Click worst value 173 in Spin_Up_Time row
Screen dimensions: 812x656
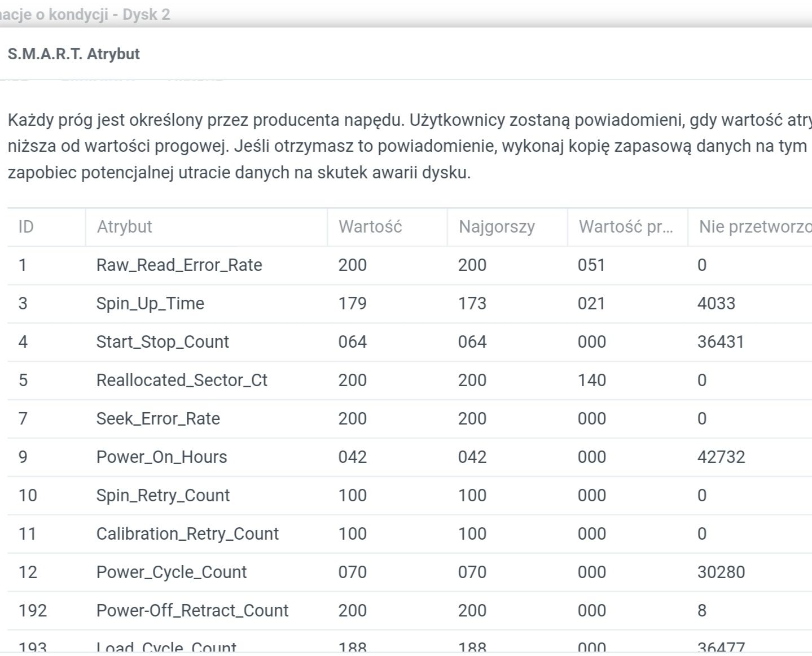coord(472,304)
